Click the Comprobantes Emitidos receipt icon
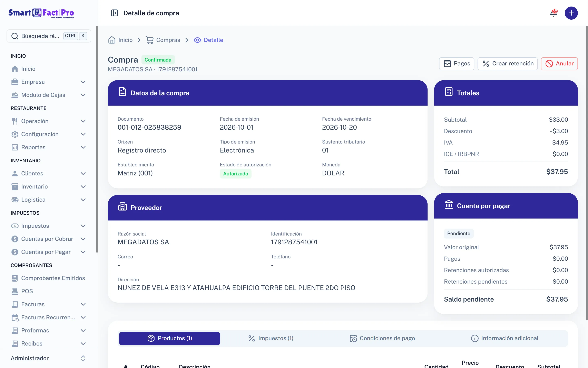 [x=15, y=278]
